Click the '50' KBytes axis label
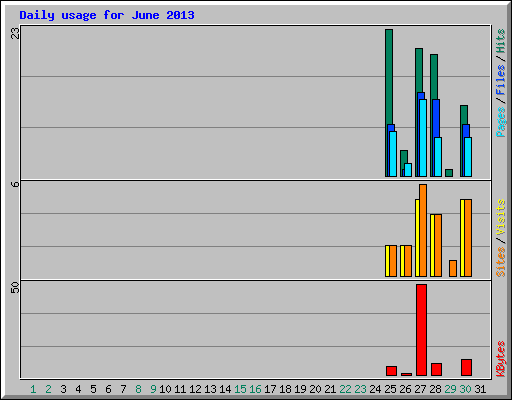512x400 pixels. coord(15,288)
